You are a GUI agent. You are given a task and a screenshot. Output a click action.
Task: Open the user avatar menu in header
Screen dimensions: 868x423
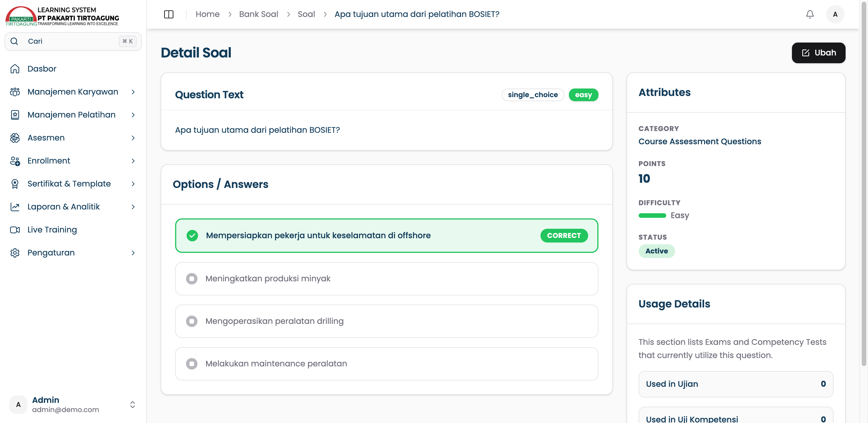click(835, 14)
